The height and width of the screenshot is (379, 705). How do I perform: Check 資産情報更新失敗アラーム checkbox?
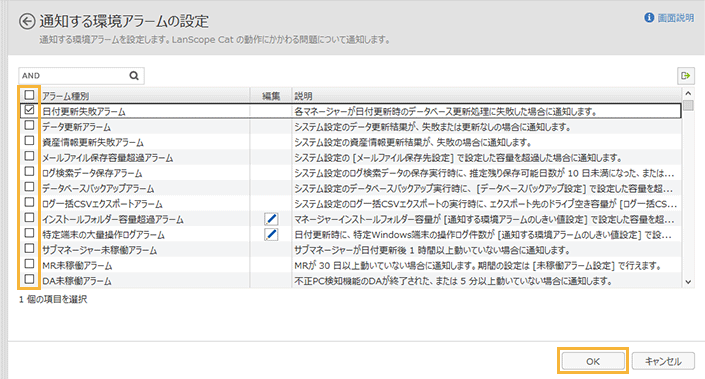coord(29,140)
